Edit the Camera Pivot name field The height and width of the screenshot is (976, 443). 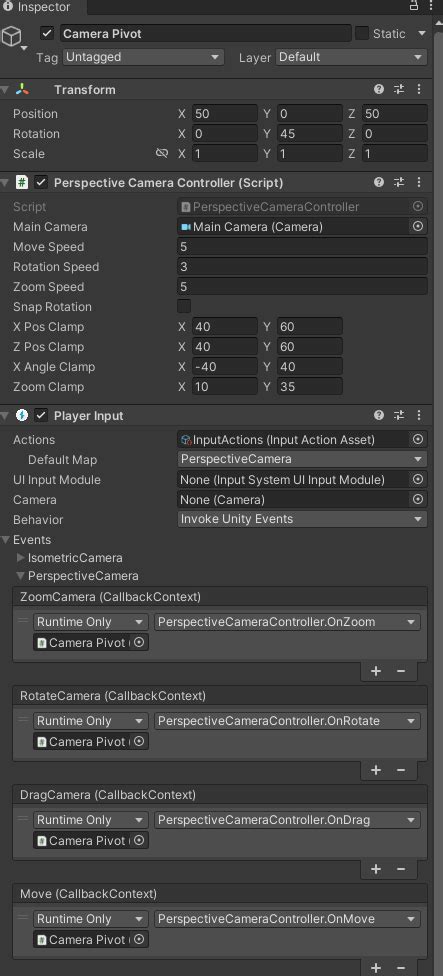pyautogui.click(x=205, y=34)
